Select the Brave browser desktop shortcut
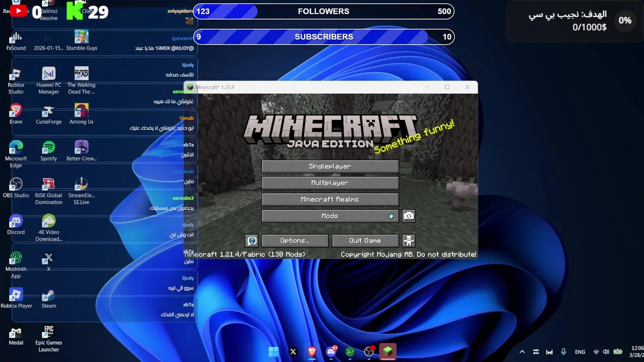Viewport: 644px width, 362px height. coord(16,115)
